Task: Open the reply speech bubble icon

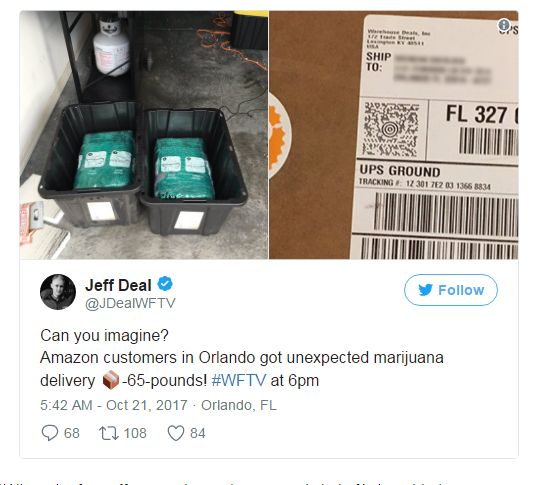Action: click(x=50, y=433)
